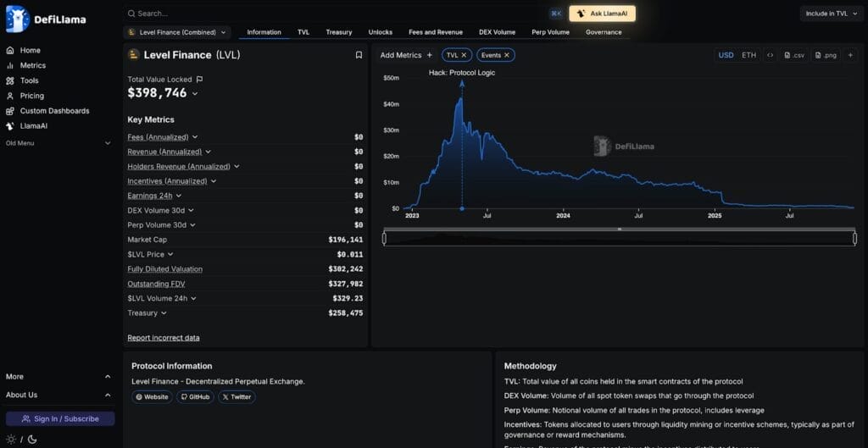Open the Fees and Revenue tab
This screenshot has width=868, height=448.
436,32
